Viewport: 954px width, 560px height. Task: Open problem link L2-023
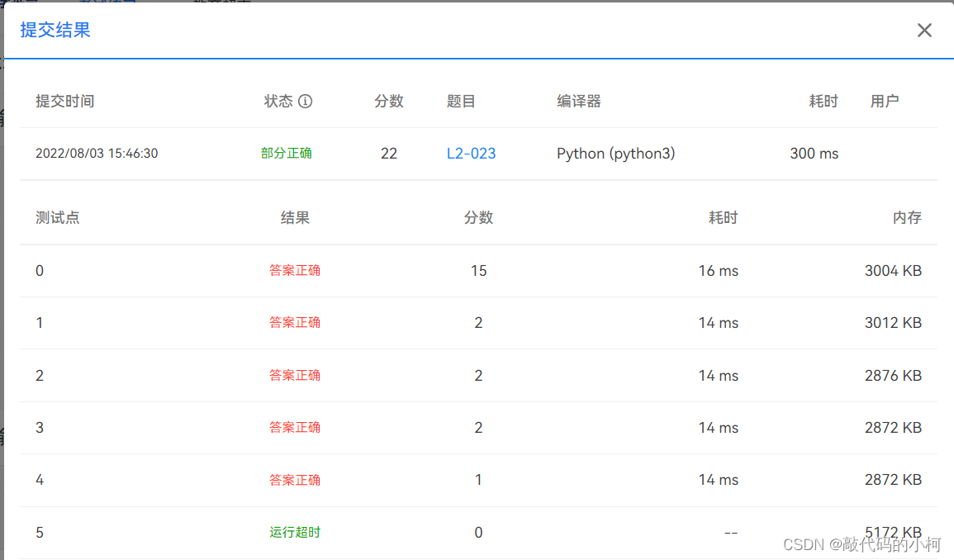(x=471, y=154)
